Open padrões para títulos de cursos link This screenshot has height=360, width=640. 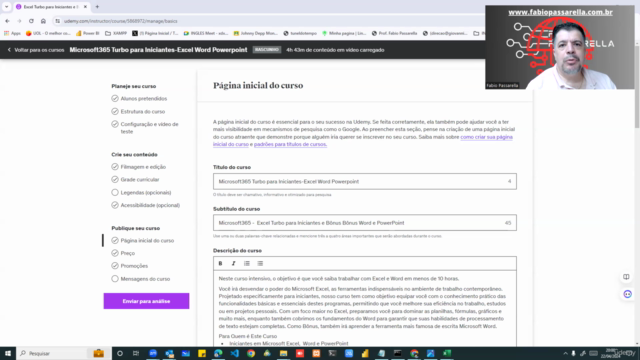click(290, 144)
